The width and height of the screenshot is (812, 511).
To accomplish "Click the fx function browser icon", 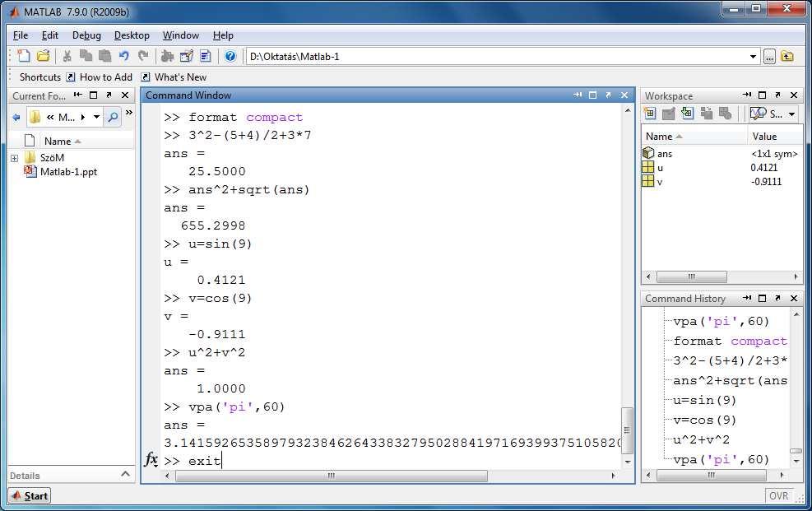I will (x=151, y=459).
